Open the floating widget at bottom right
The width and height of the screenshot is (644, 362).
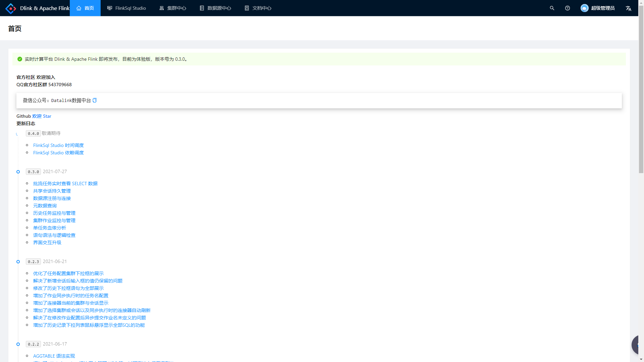pyautogui.click(x=636, y=345)
